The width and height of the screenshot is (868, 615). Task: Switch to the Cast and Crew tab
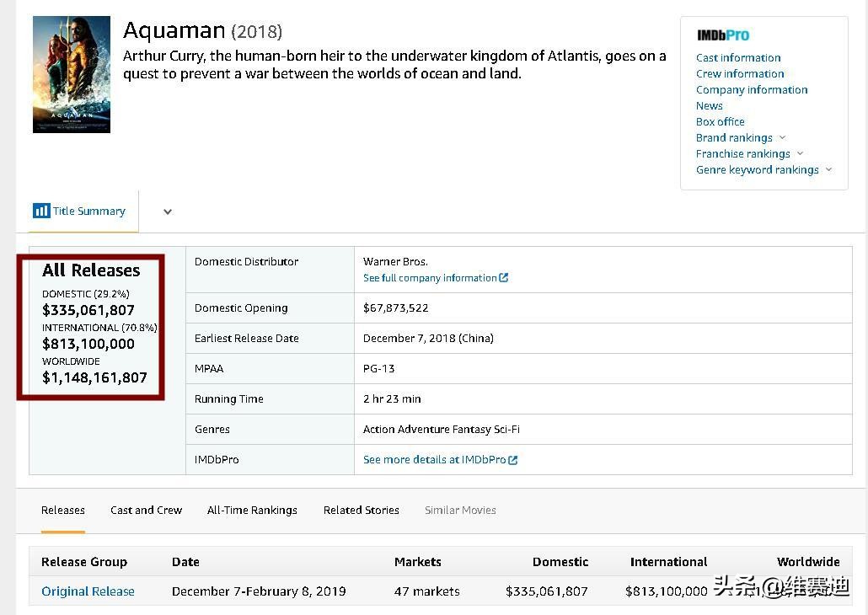click(x=146, y=510)
